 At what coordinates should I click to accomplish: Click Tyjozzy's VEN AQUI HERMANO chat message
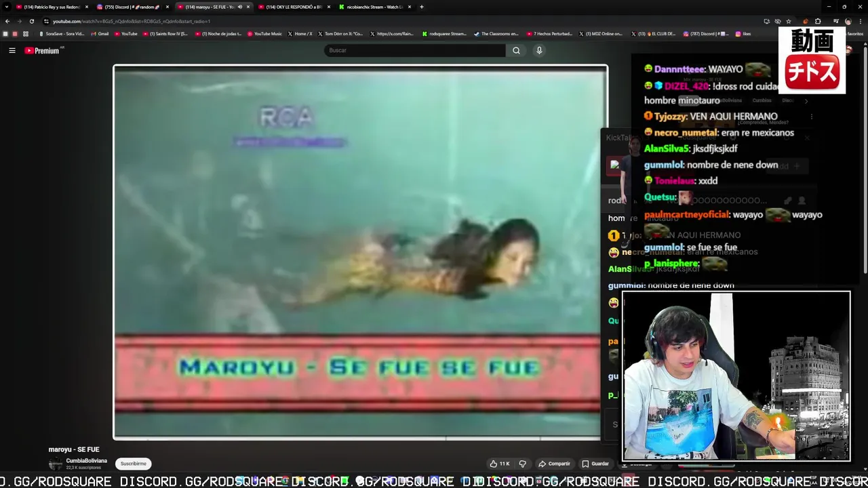tap(711, 117)
